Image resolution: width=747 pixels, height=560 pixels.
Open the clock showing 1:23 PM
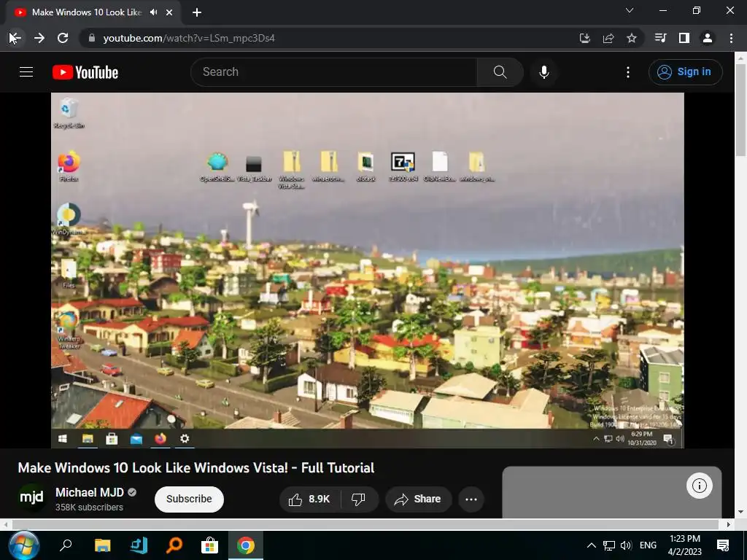click(684, 545)
